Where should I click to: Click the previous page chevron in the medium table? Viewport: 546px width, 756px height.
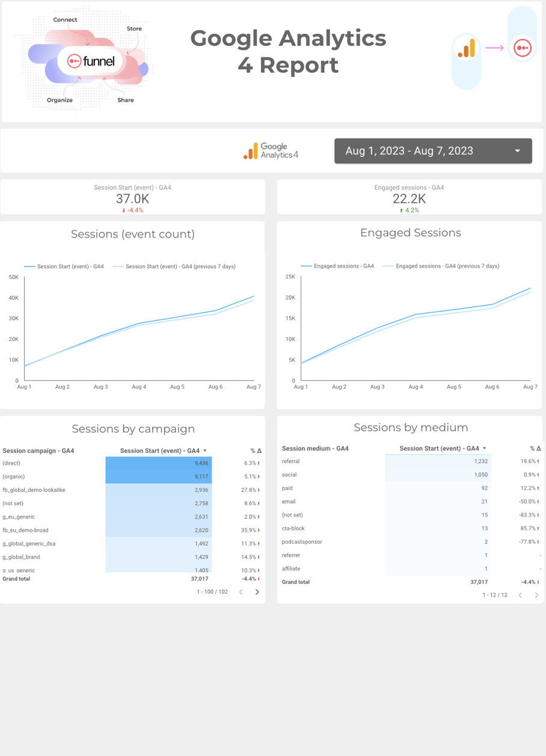coord(520,595)
